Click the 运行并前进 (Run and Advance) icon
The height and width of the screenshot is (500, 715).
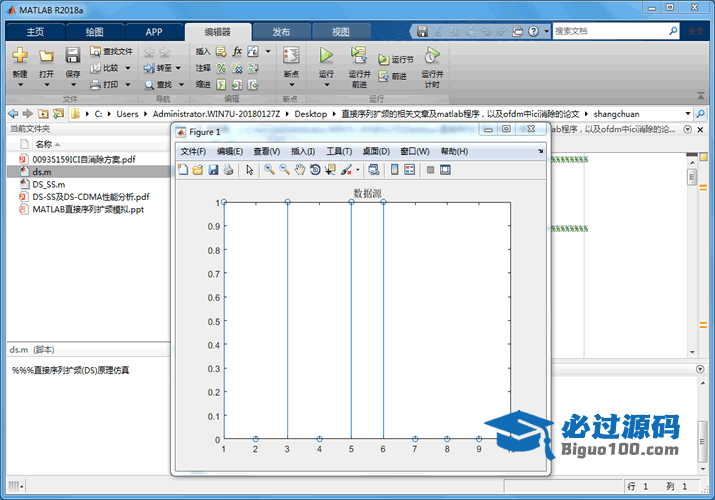[359, 55]
